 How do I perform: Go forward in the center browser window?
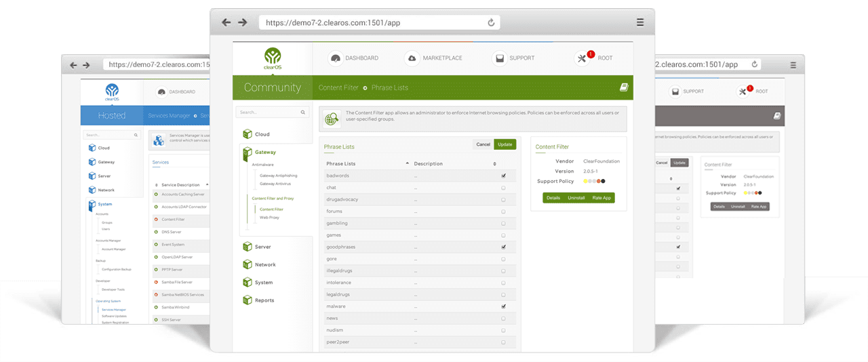[242, 22]
